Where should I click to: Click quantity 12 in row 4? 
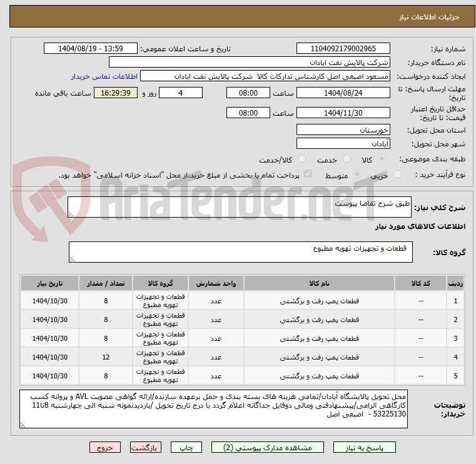(x=106, y=357)
